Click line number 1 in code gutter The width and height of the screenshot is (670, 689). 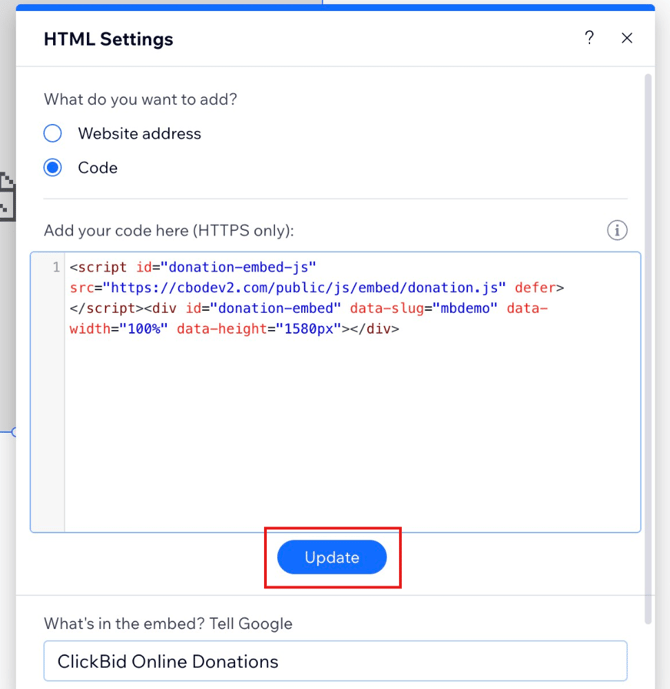coord(56,268)
